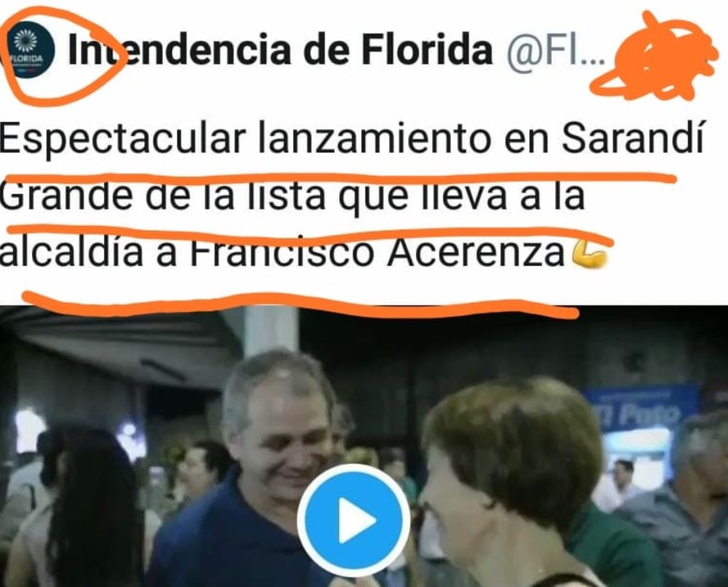Click the orange scribble covering the tweet corner
The width and height of the screenshot is (728, 587).
(655, 55)
